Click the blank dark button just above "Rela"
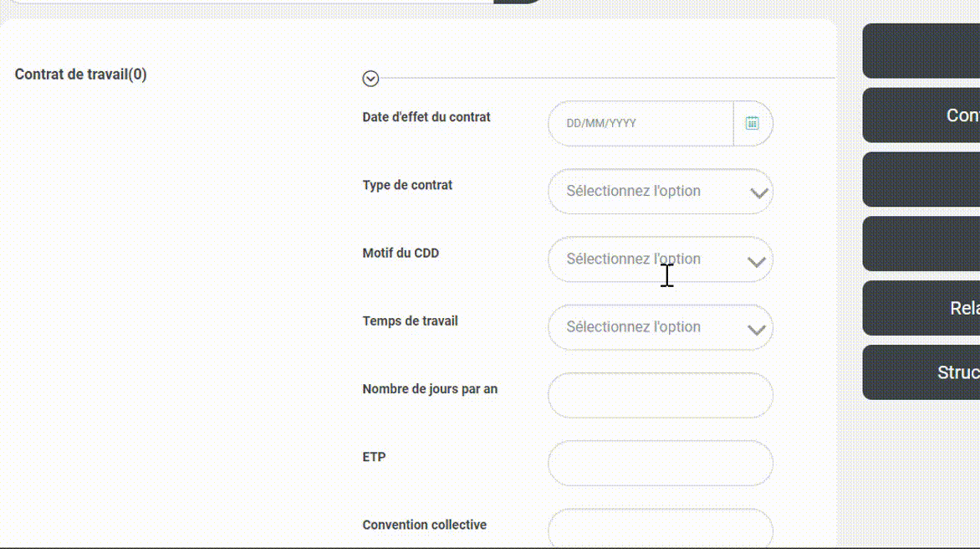Image resolution: width=980 pixels, height=549 pixels. [921, 244]
